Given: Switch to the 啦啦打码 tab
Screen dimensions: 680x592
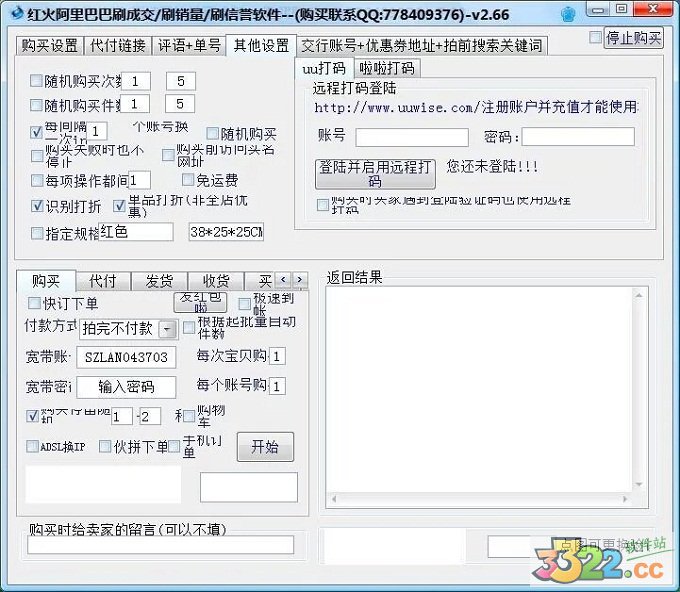Looking at the screenshot, I should coord(387,68).
